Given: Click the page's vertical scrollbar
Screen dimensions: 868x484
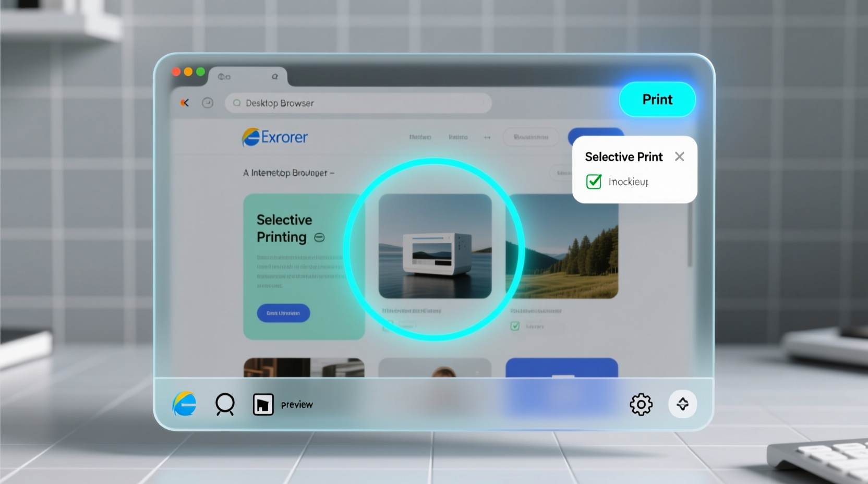Looking at the screenshot, I should (x=690, y=235).
